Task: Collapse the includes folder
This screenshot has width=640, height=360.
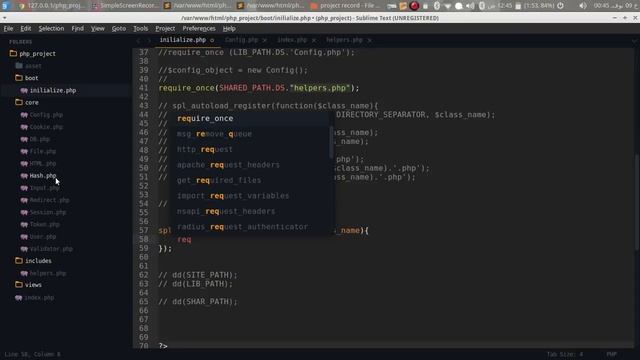Action: [33, 261]
